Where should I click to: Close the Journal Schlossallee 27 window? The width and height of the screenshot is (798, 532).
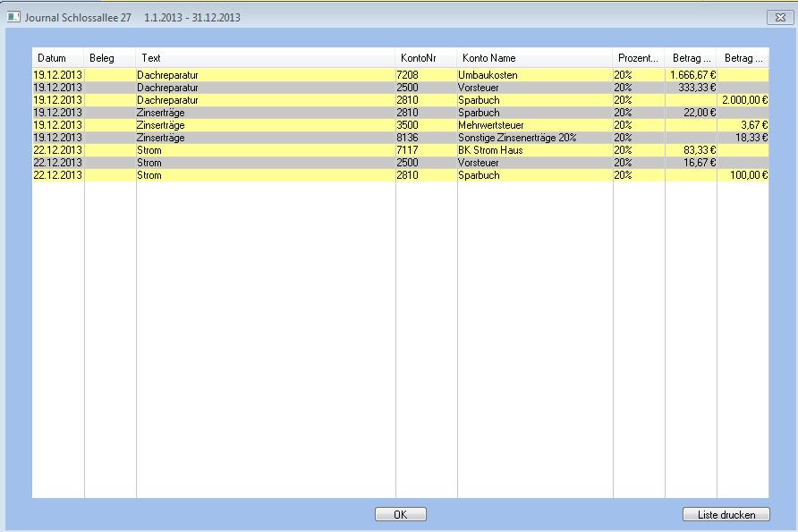click(x=776, y=17)
